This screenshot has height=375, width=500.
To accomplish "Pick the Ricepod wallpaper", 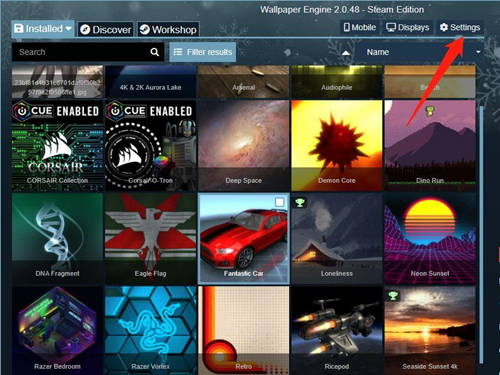I will pos(337,331).
